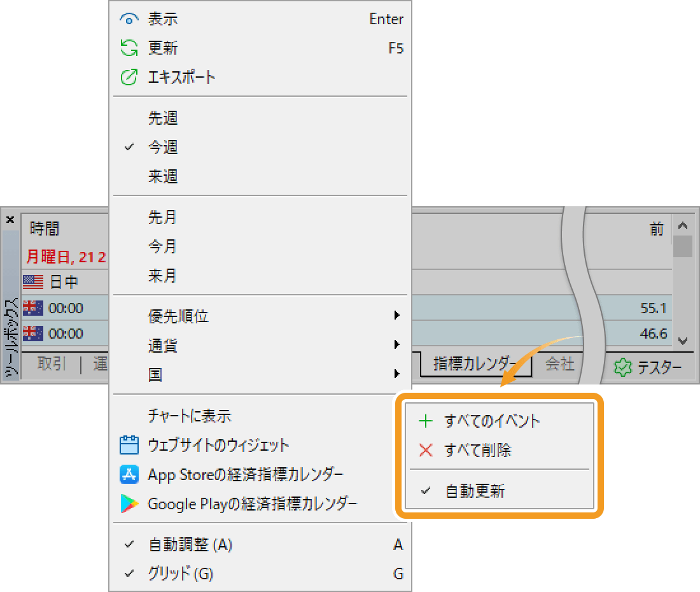Viewport: 700px width, 592px height.
Task: Click the green refresh icon for 更新
Action: click(129, 48)
